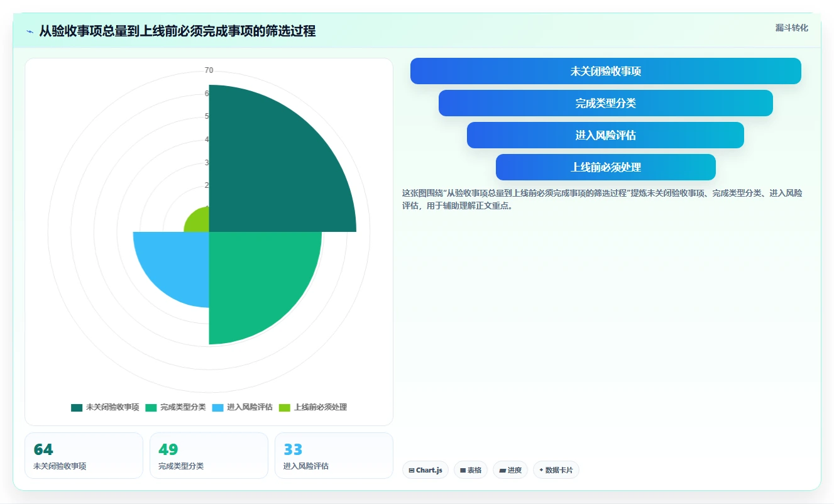The image size is (834, 504).
Task: Click the 未关闭验收事项 legend label text
Action: (112, 407)
